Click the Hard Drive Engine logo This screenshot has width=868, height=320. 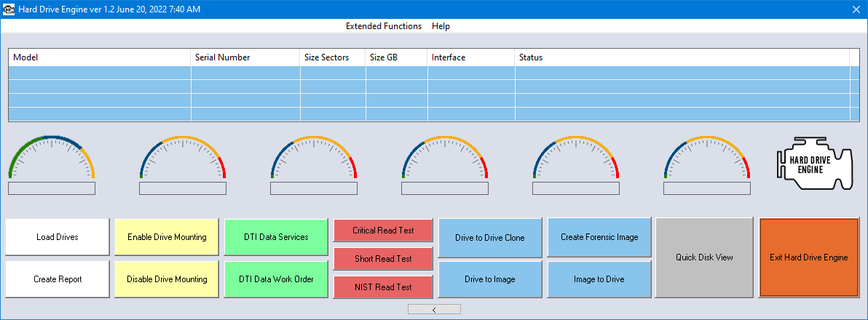point(816,164)
